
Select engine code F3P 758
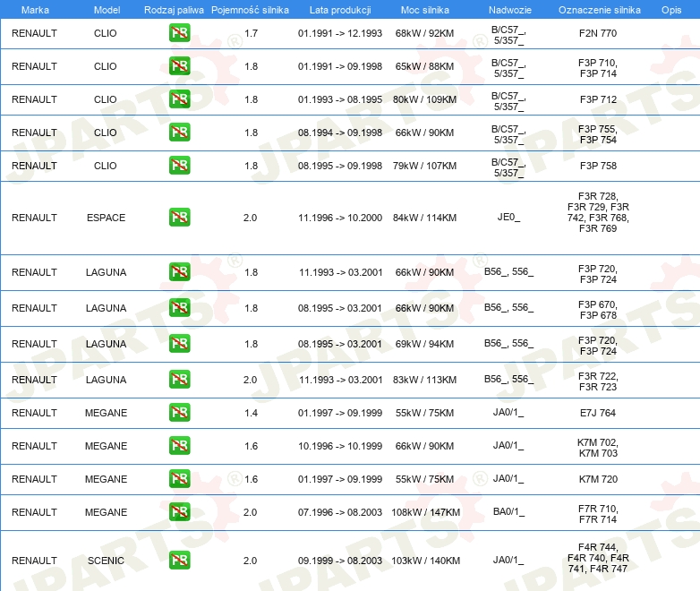click(598, 166)
